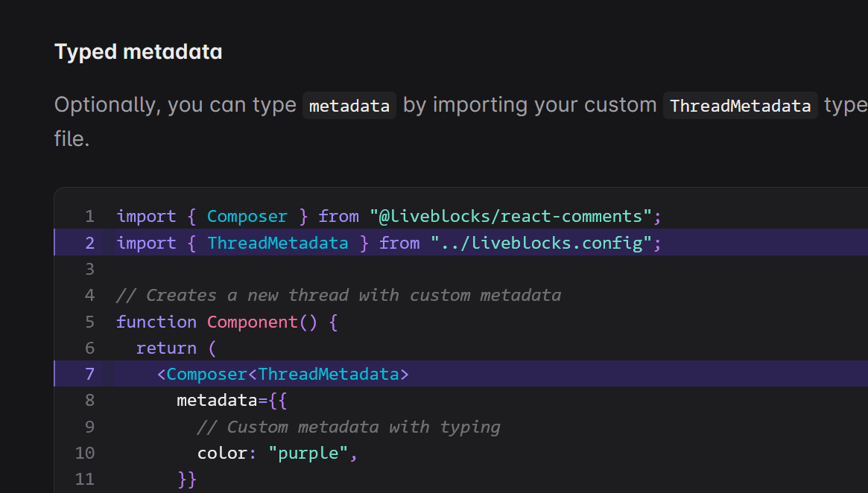868x493 pixels.
Task: Click 'metadata={{' on line 8
Action: tap(232, 401)
